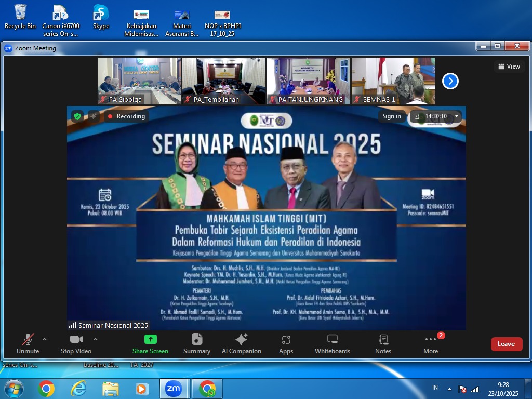
Task: Open the More menu
Action: (x=431, y=340)
